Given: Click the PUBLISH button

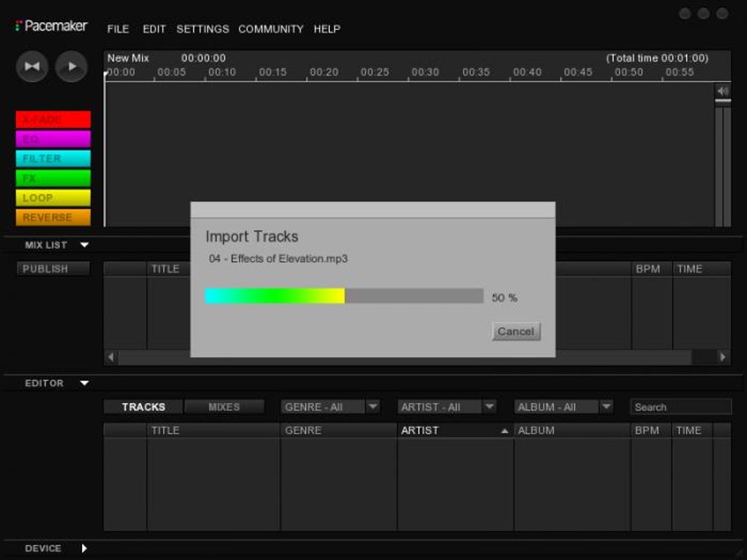Looking at the screenshot, I should pos(53,269).
